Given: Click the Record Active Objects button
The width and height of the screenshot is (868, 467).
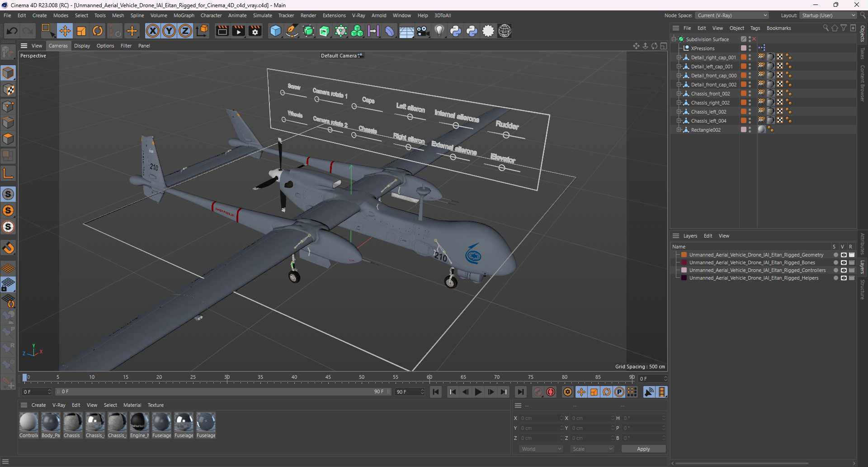Looking at the screenshot, I should (538, 392).
